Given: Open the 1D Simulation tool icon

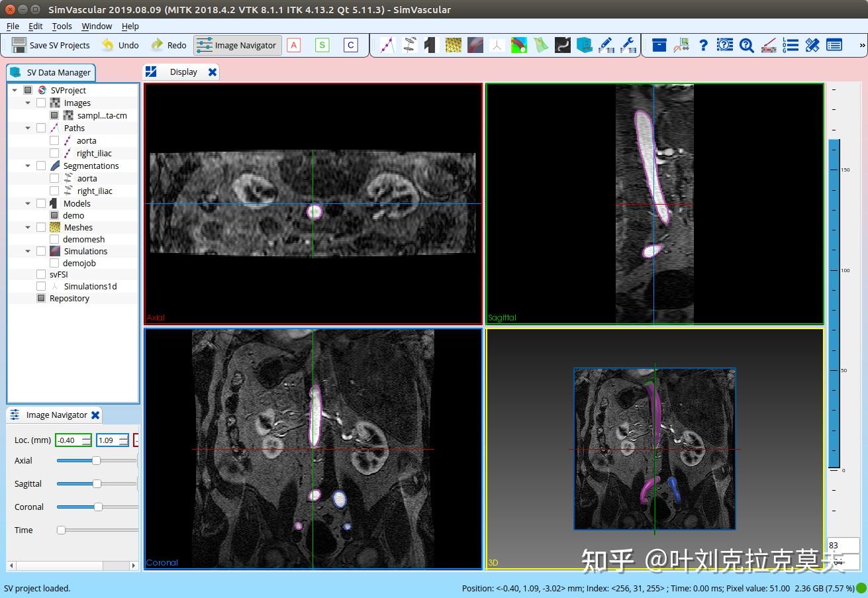Looking at the screenshot, I should 497,45.
